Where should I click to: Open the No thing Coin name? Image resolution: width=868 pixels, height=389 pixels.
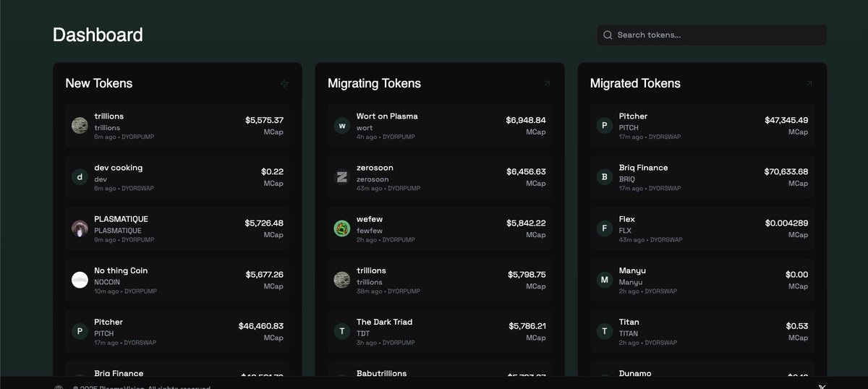121,270
